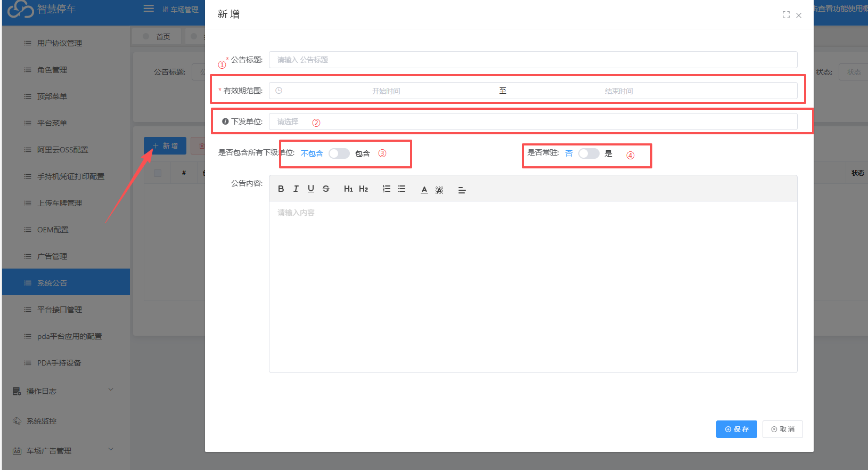Click the 广告管理 sidebar list icon
Image resolution: width=868 pixels, height=470 pixels.
[x=28, y=256]
